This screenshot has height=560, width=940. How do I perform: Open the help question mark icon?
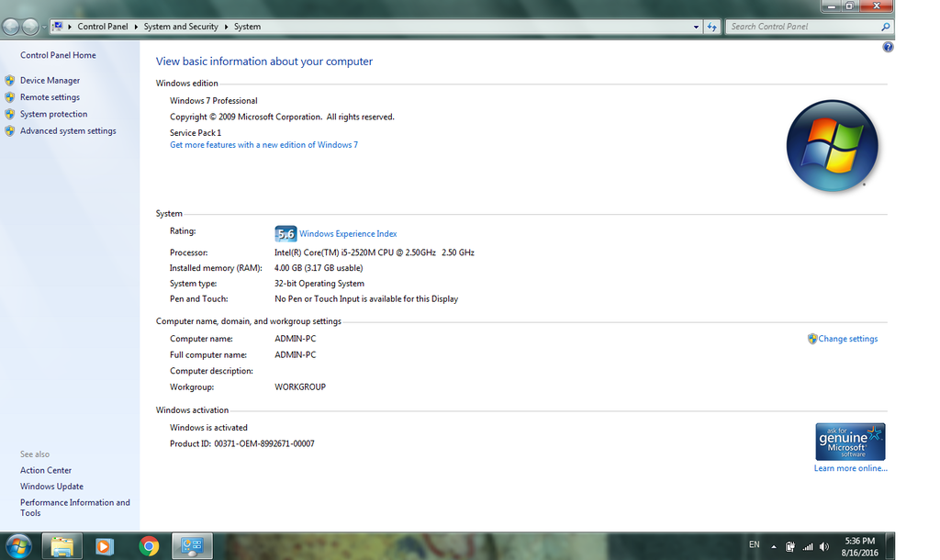pos(888,47)
